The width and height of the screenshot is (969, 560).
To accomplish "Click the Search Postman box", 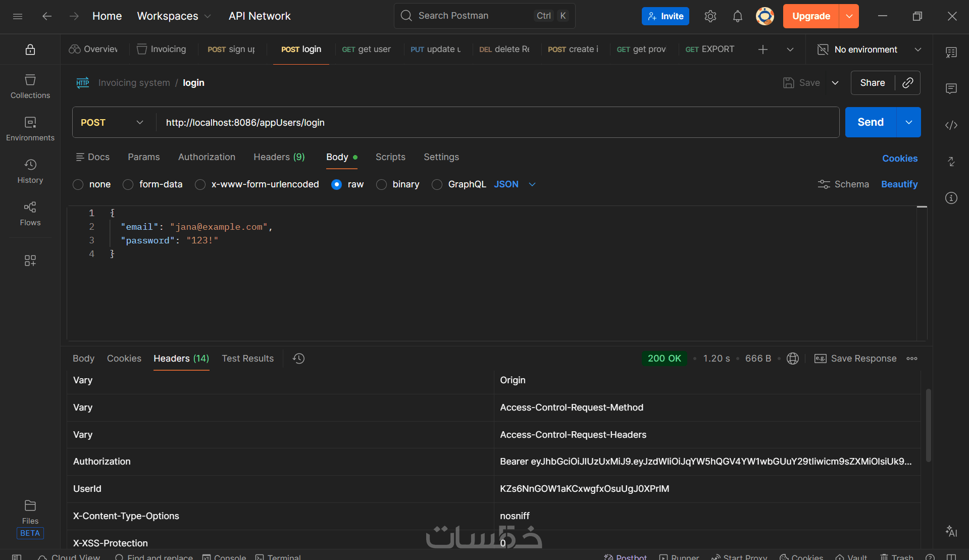I will click(484, 16).
